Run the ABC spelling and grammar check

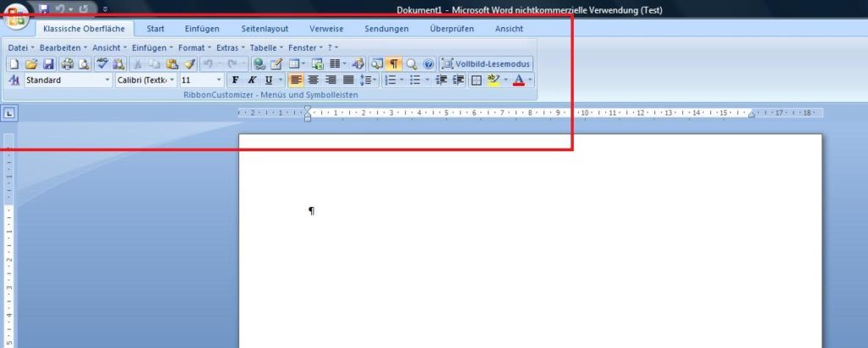[x=102, y=64]
